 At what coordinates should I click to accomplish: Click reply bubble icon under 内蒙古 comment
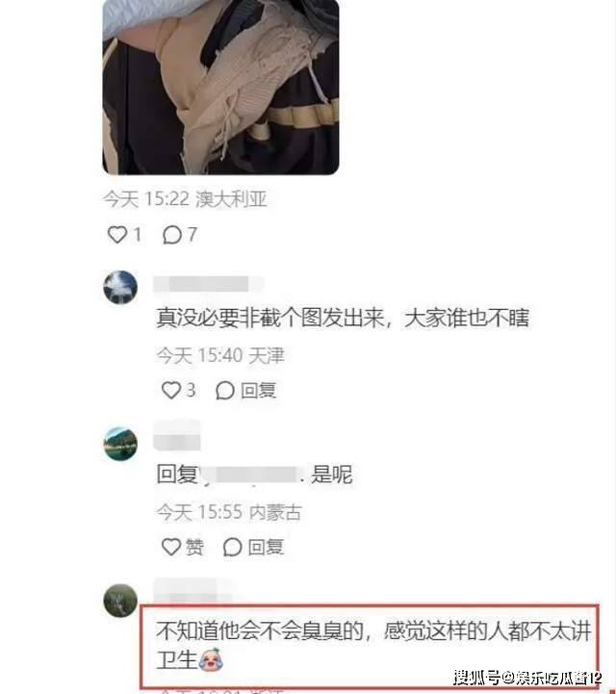click(x=232, y=547)
